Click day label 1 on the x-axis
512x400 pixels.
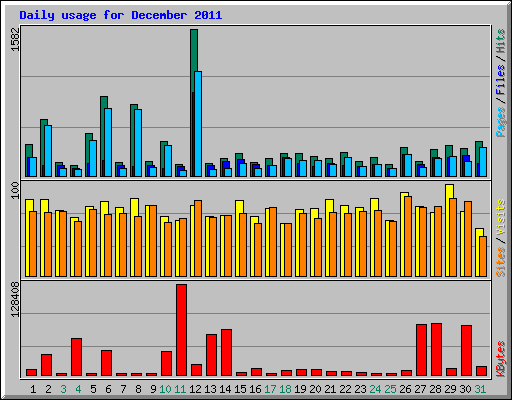(33, 389)
